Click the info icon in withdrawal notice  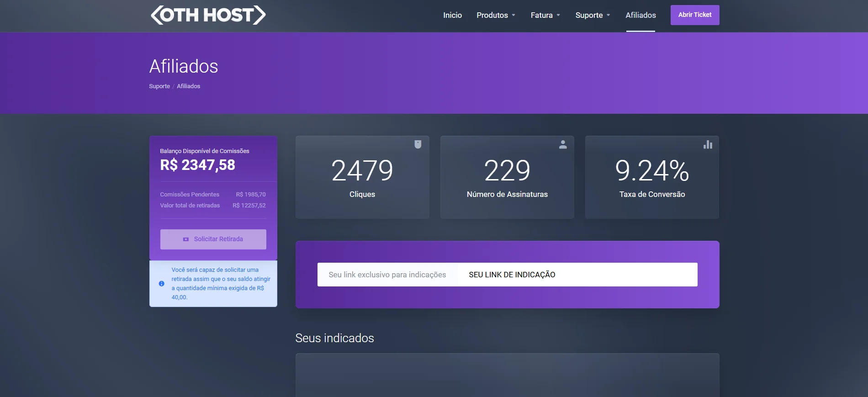click(161, 284)
